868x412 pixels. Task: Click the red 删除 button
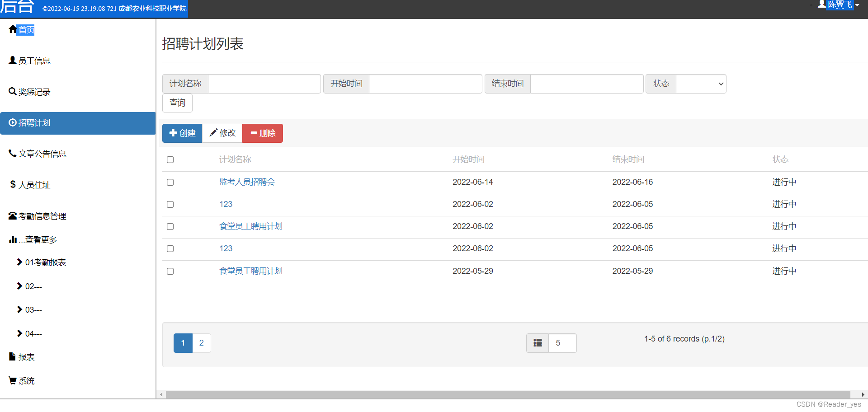(263, 133)
